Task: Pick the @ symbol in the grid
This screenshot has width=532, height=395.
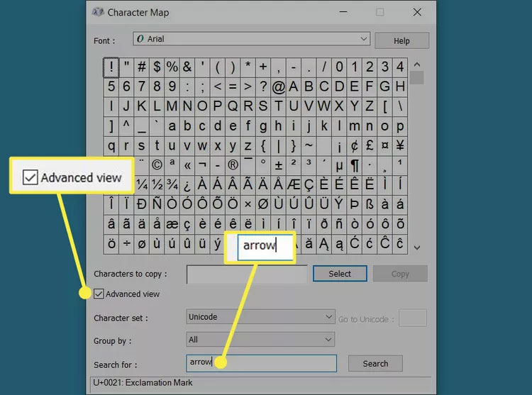Action: click(278, 87)
